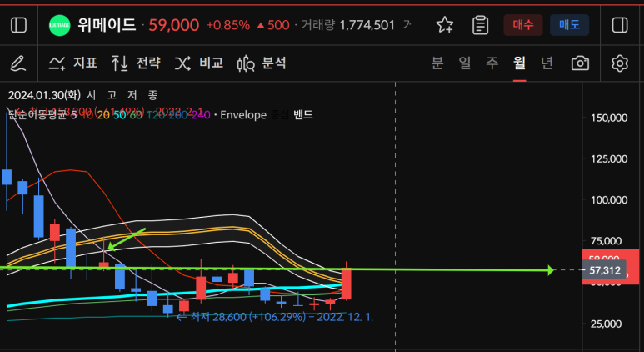Open chart settings gear icon
The width and height of the screenshot is (644, 352).
620,63
